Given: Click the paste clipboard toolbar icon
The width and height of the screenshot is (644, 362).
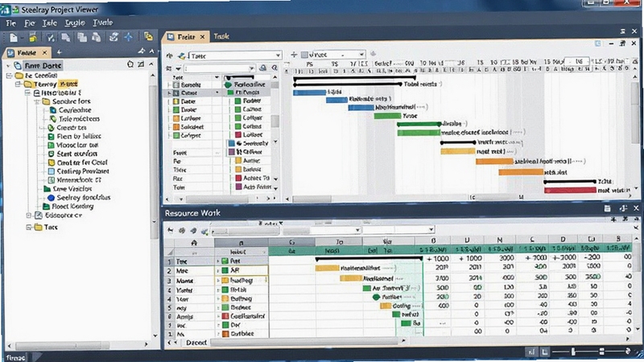Looking at the screenshot, I should point(97,38).
